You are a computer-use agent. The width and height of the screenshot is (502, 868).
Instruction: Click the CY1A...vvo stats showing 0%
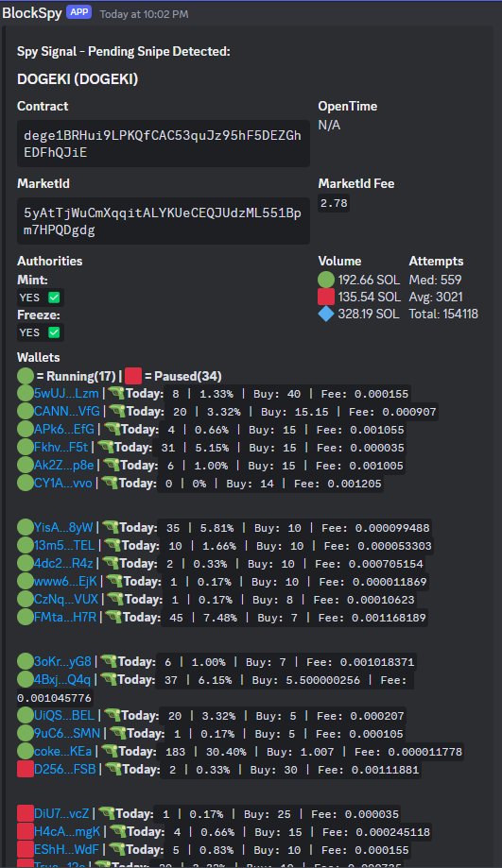pyautogui.click(x=271, y=484)
